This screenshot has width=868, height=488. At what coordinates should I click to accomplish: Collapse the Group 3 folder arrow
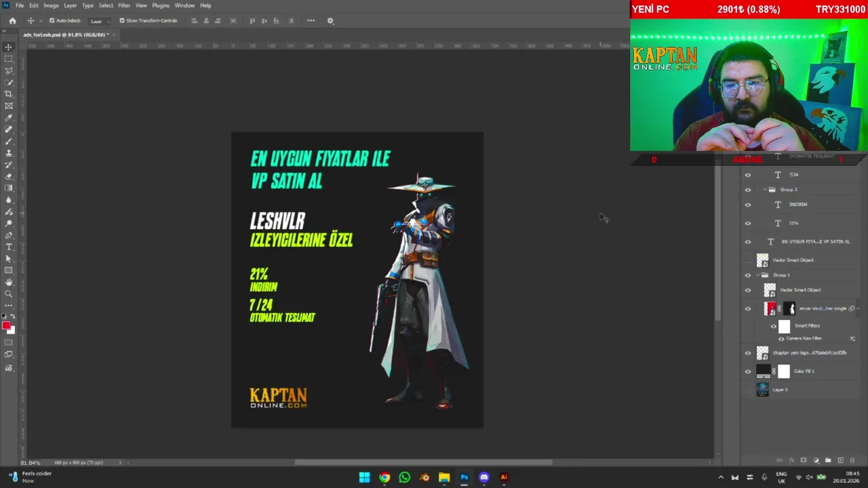[765, 190]
